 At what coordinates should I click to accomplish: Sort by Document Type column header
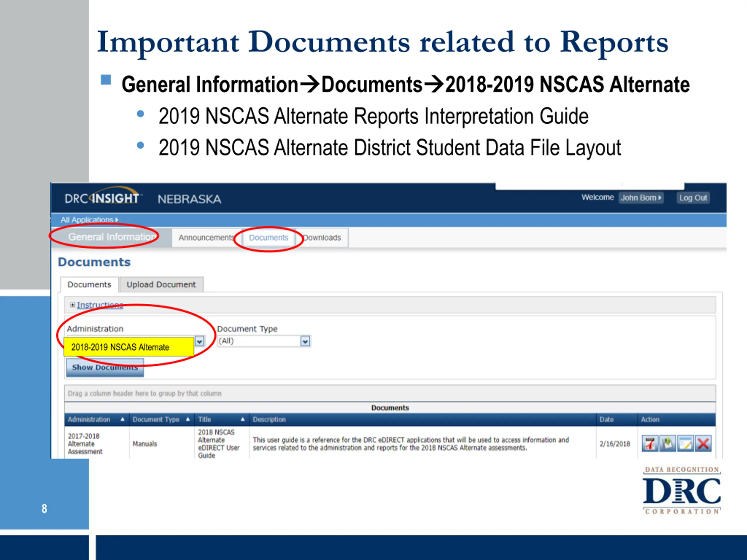[x=161, y=420]
